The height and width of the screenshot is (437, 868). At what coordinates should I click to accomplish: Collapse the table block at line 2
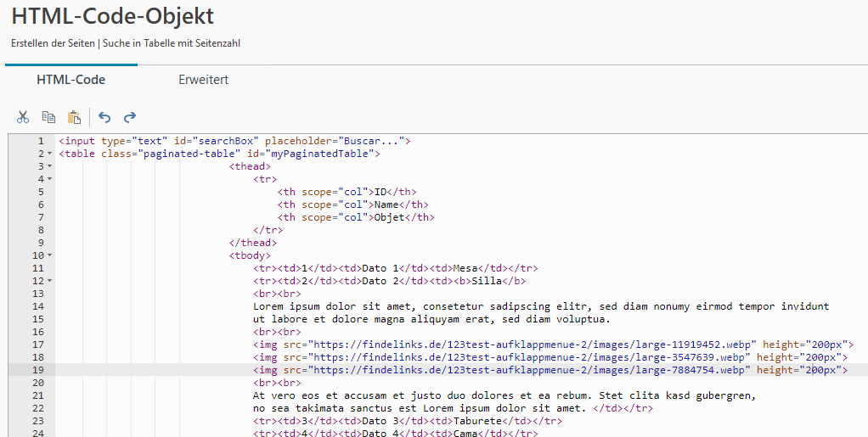50,154
